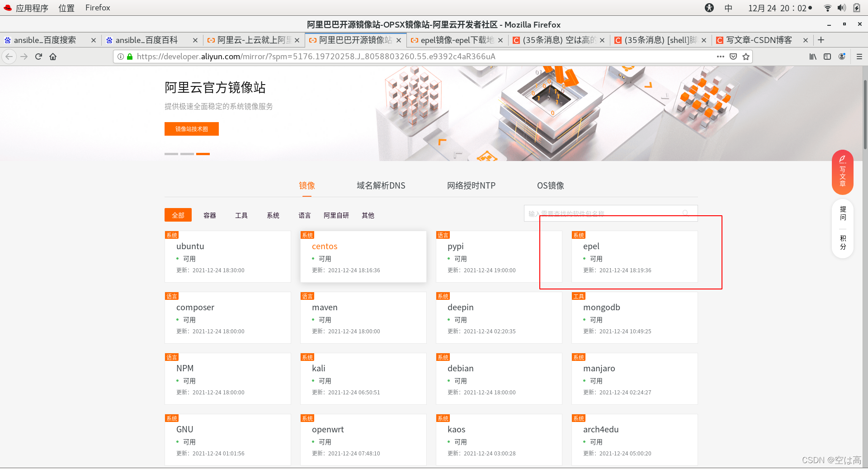The height and width of the screenshot is (469, 868).
Task: Open the openwrt mirror card
Action: pyautogui.click(x=363, y=440)
